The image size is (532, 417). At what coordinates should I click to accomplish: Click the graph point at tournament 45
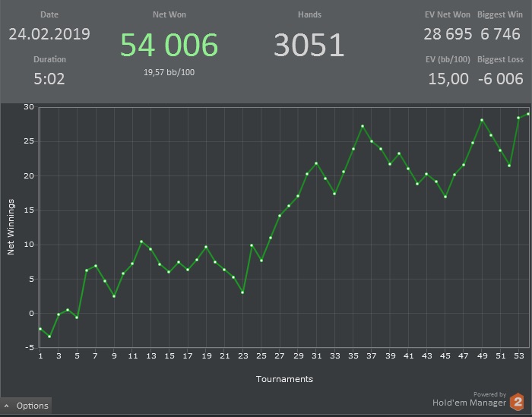tap(445, 197)
